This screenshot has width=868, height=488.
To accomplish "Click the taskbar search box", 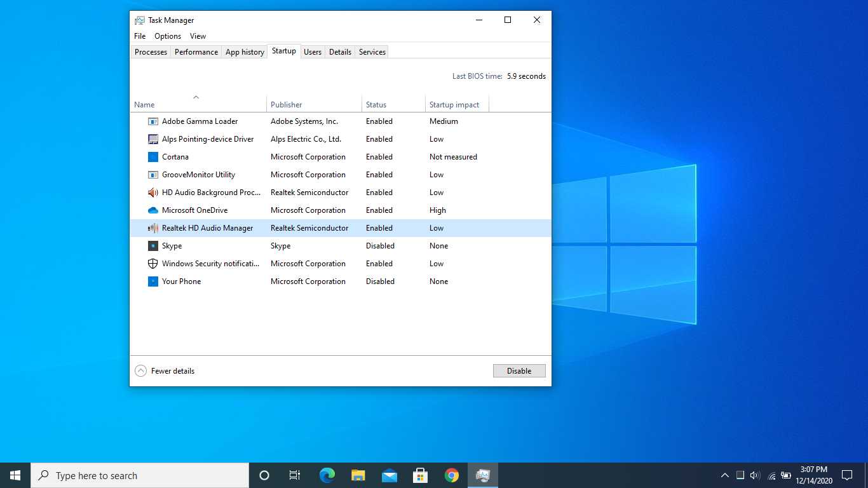I will (x=140, y=475).
